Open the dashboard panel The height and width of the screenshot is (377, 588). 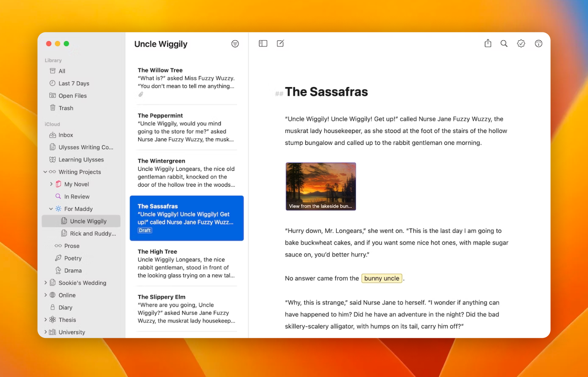538,43
